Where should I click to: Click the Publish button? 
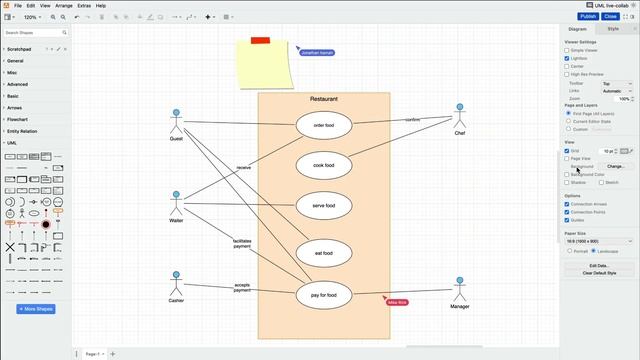(588, 16)
